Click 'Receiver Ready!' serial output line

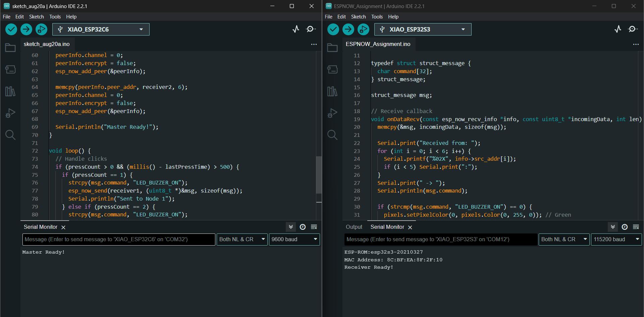[x=369, y=267]
